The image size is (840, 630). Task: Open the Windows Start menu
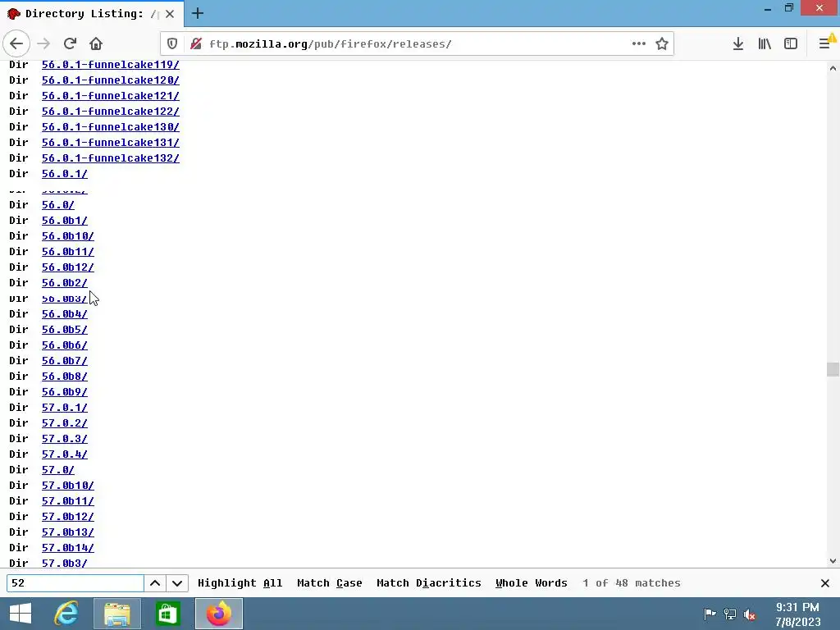(x=21, y=614)
